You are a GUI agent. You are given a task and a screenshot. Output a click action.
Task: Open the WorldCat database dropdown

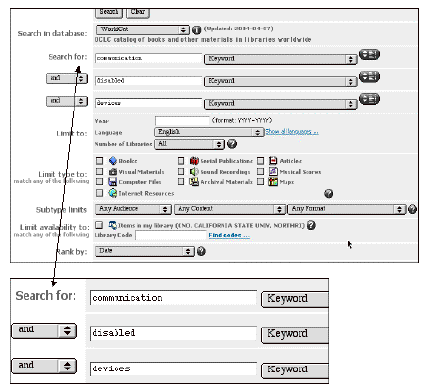click(143, 30)
